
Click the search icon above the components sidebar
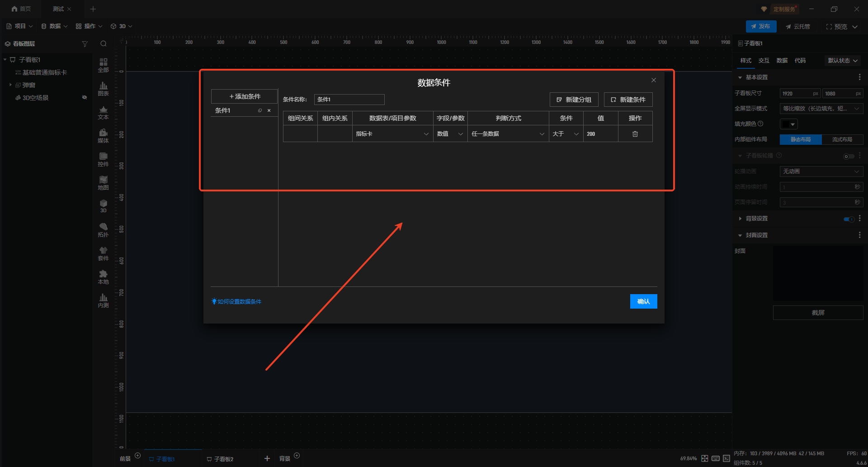(x=104, y=44)
